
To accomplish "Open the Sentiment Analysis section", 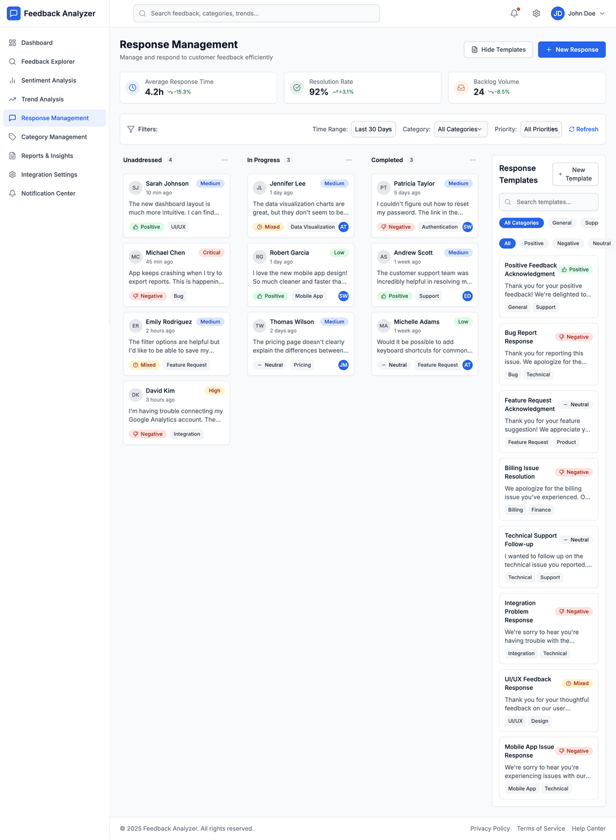I will [48, 80].
